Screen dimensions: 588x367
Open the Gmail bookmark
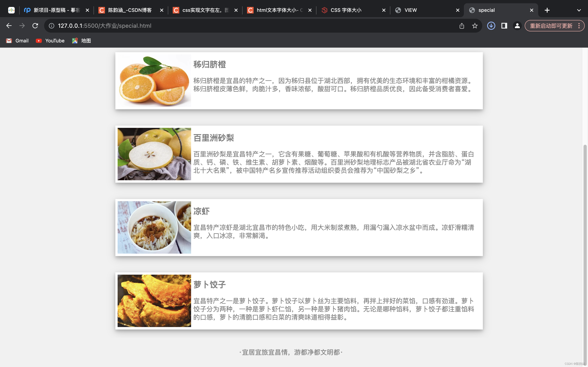(17, 41)
